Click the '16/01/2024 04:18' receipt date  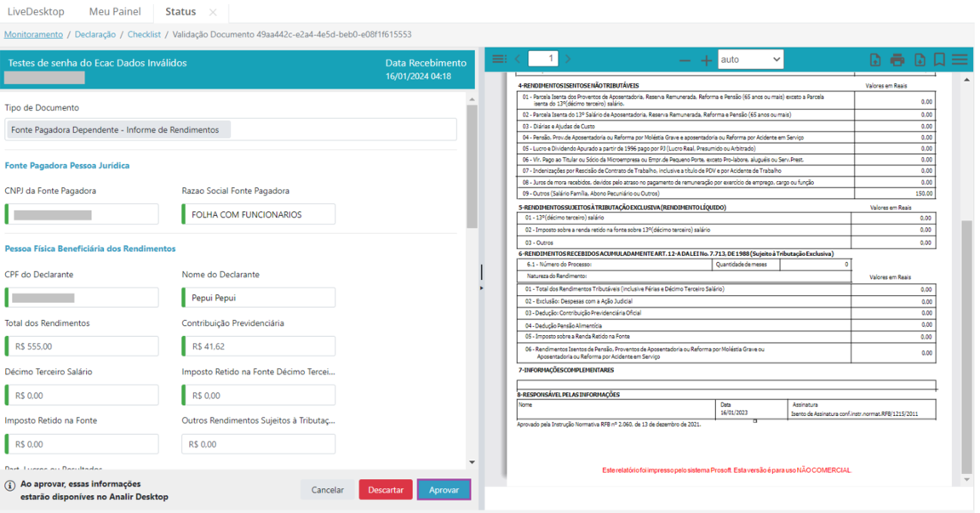(418, 77)
